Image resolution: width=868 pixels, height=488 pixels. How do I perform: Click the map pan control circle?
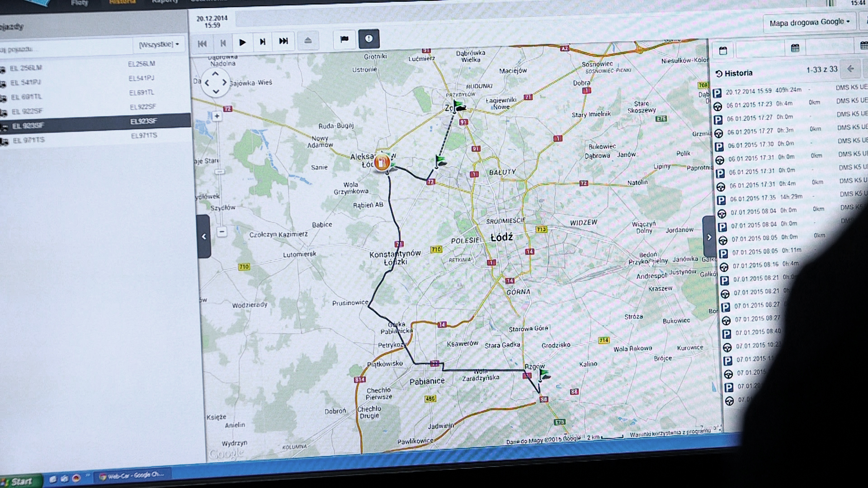[x=216, y=83]
